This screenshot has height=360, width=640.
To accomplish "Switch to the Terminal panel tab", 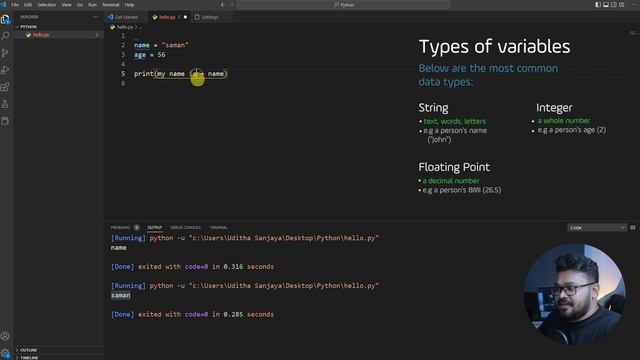I will point(218,227).
